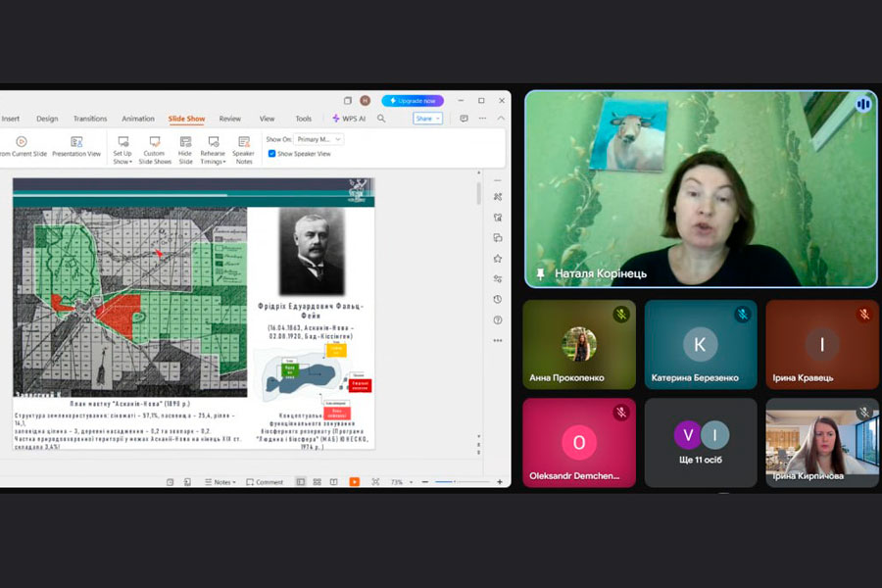
Task: Open the comments panel icon near Share
Action: [465, 119]
